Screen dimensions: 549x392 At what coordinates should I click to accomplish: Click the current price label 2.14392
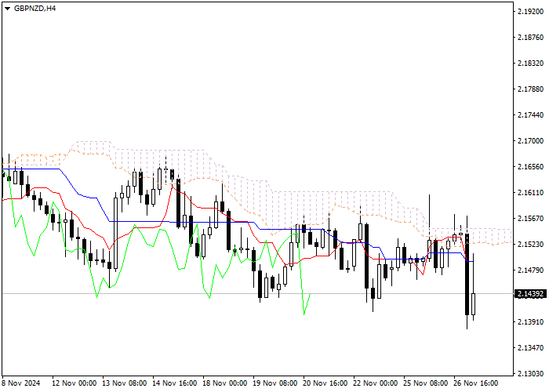(x=531, y=294)
